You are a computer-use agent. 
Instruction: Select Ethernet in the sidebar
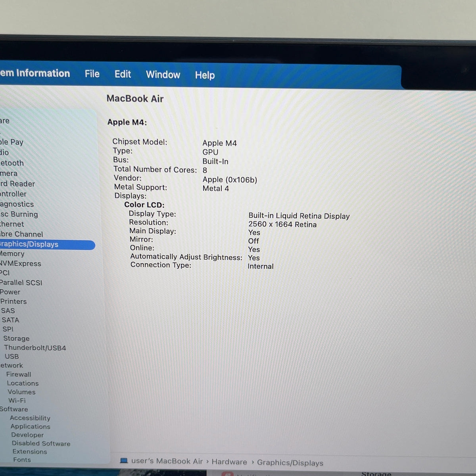pyautogui.click(x=12, y=224)
